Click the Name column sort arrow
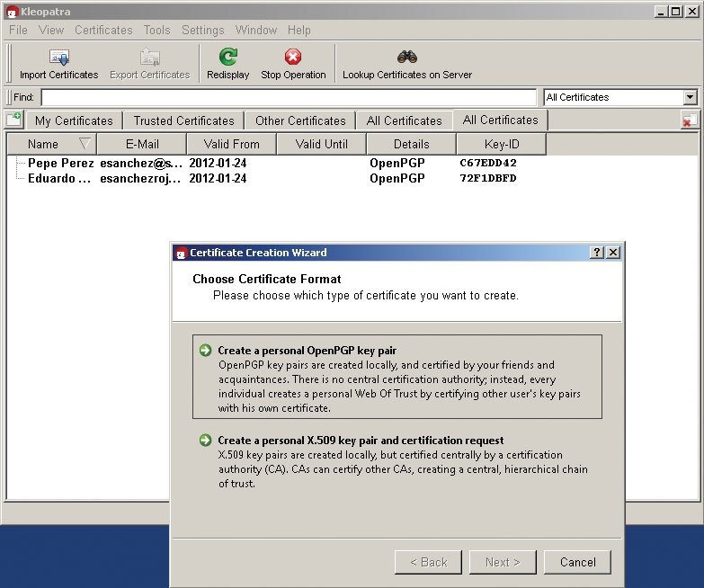704x588 pixels. [85, 144]
